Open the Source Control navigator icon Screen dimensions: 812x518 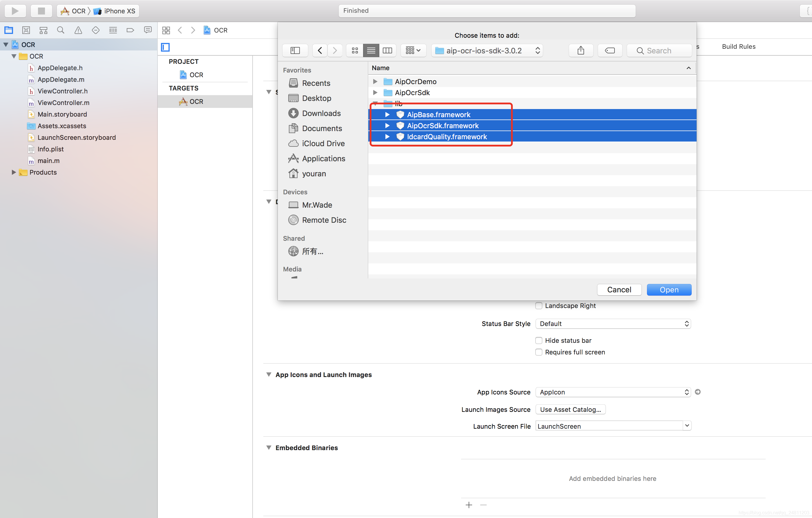pos(26,30)
